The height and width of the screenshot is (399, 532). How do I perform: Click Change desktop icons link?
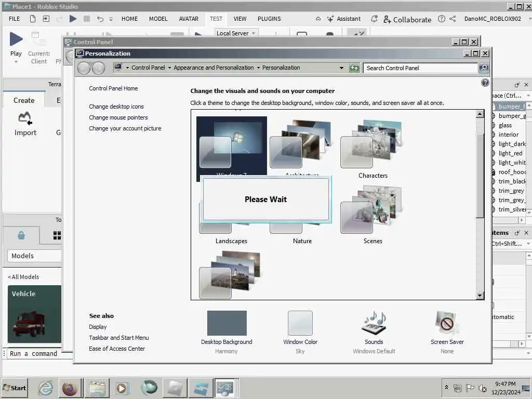(116, 107)
